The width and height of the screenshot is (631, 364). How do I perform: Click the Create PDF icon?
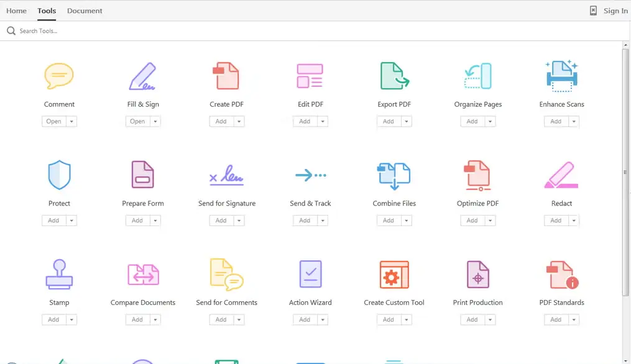coord(226,76)
